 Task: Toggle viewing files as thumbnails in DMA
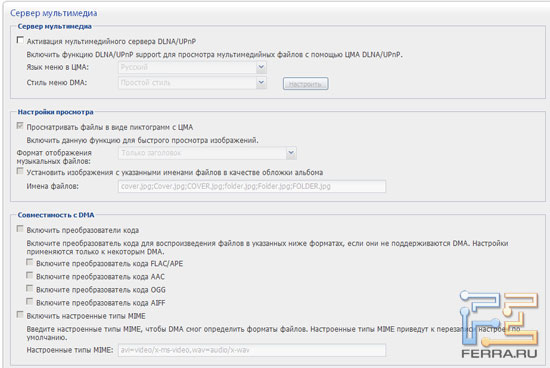tap(20, 126)
